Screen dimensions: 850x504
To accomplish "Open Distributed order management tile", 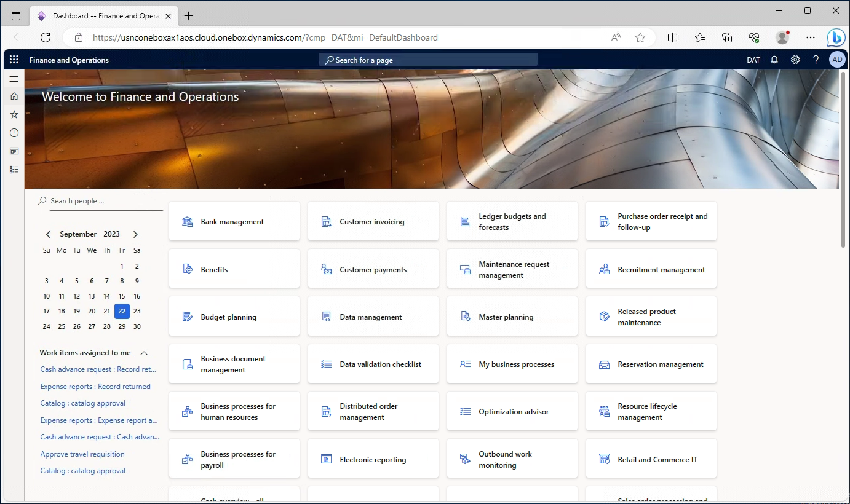I will click(373, 412).
